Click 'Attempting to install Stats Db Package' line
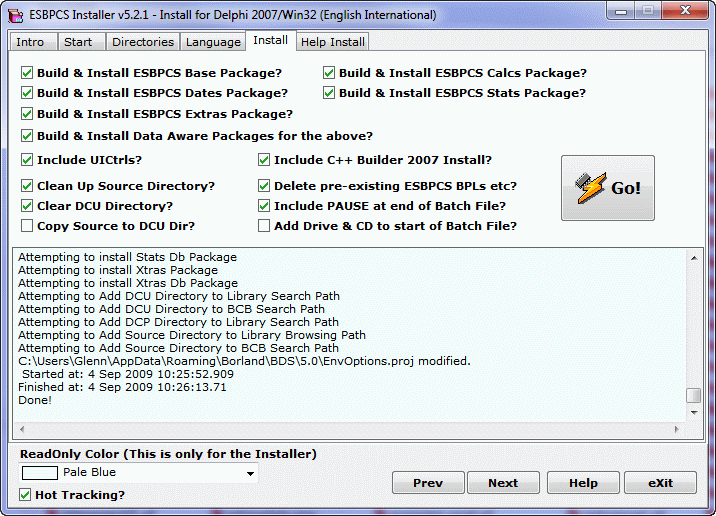The width and height of the screenshot is (716, 516). click(x=127, y=257)
